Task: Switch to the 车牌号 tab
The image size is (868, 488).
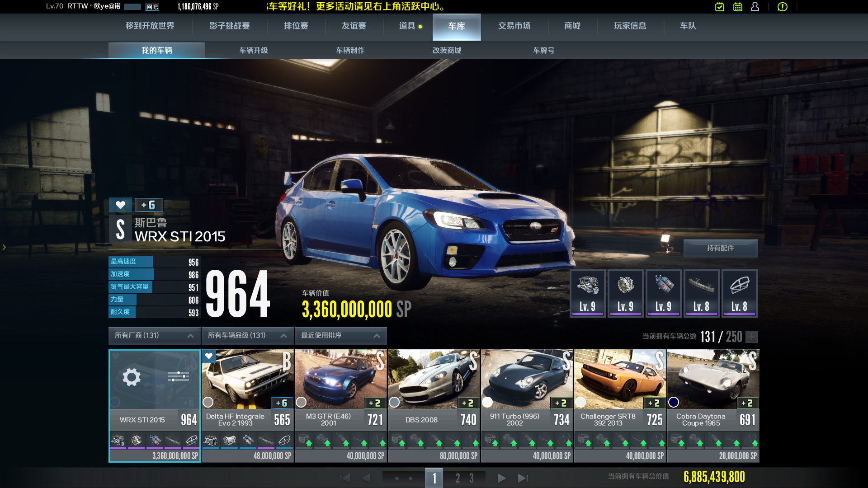Action: pos(544,51)
